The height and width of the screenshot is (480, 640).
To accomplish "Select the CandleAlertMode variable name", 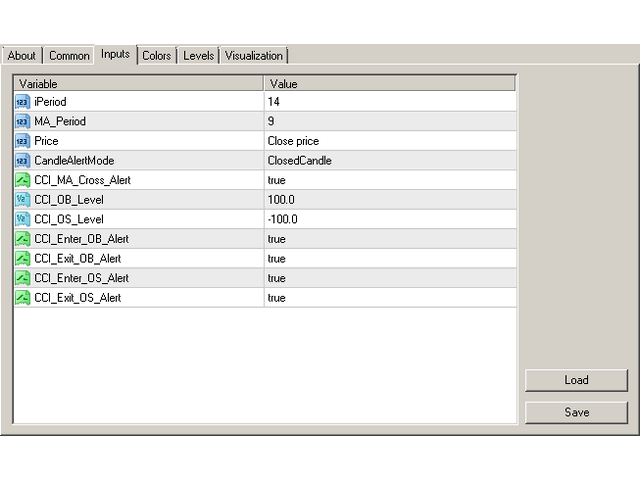I will pos(74,160).
